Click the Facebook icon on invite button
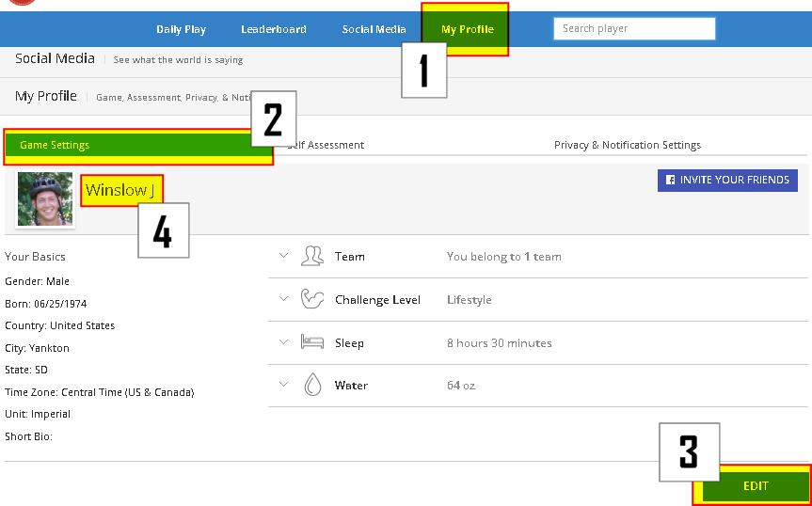812x506 pixels. [670, 180]
